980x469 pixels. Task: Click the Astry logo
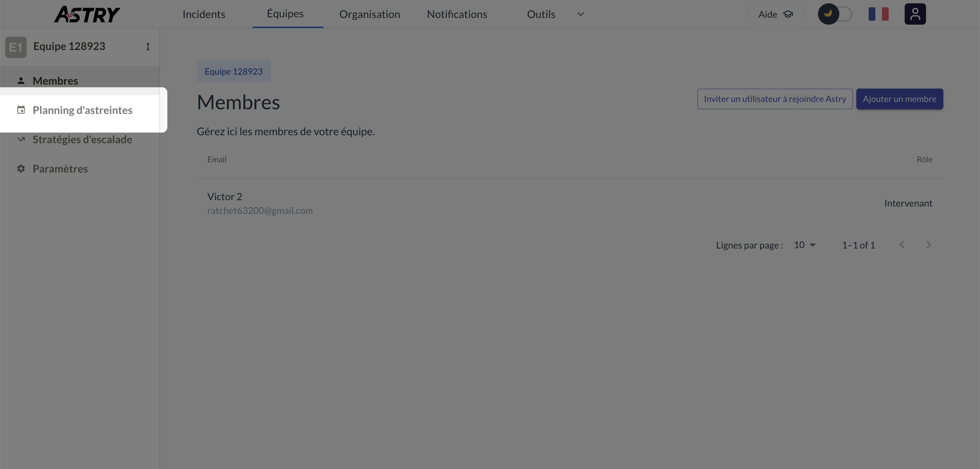coord(87,14)
